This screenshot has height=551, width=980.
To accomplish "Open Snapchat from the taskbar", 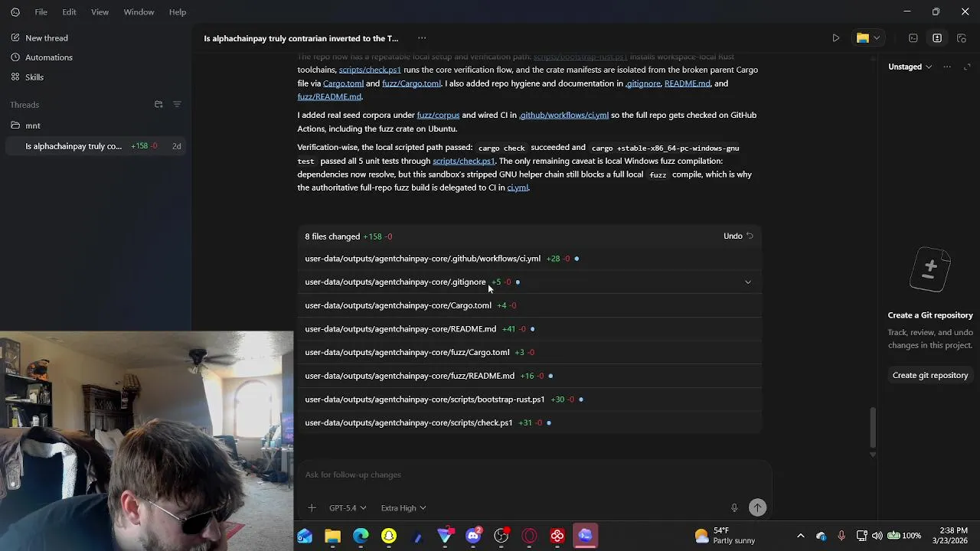I will click(389, 536).
